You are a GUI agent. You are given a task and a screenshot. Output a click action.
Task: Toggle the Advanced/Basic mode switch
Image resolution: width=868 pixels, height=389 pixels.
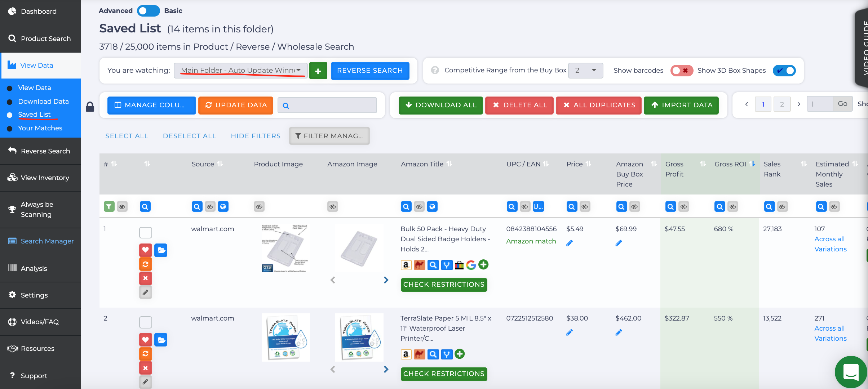click(148, 11)
